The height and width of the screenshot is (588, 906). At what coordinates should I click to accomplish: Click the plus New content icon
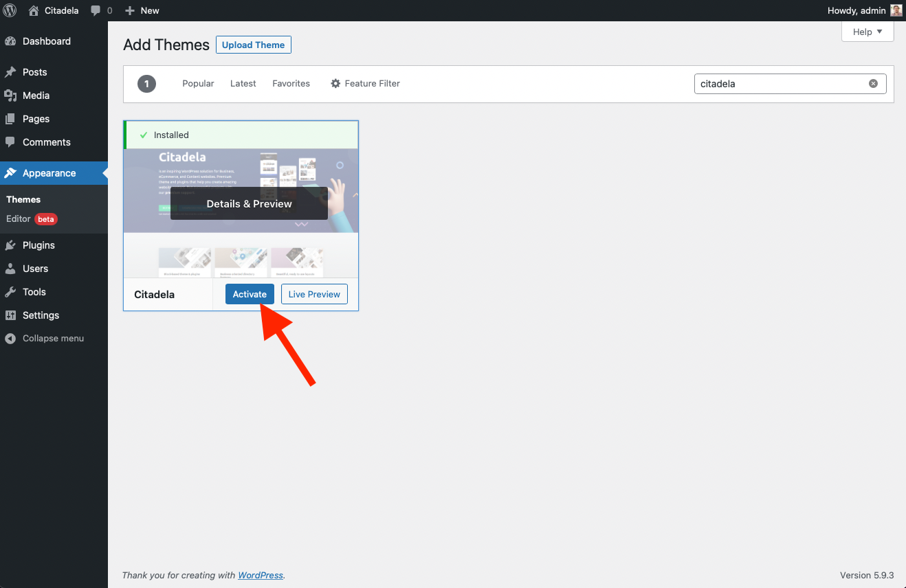[129, 10]
